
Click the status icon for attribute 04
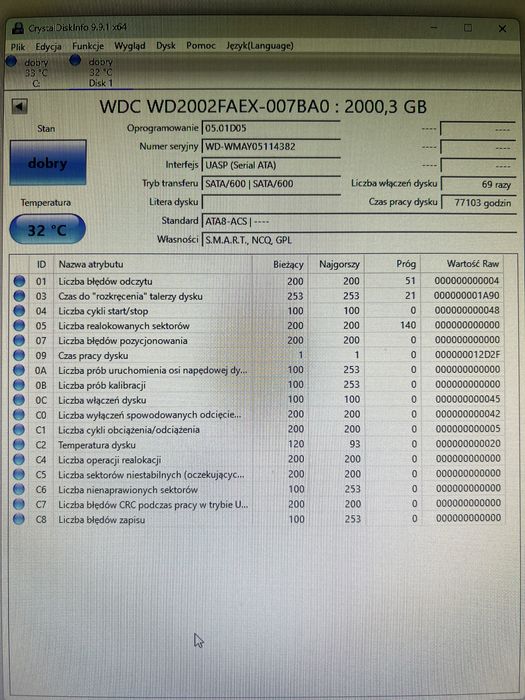point(19,311)
